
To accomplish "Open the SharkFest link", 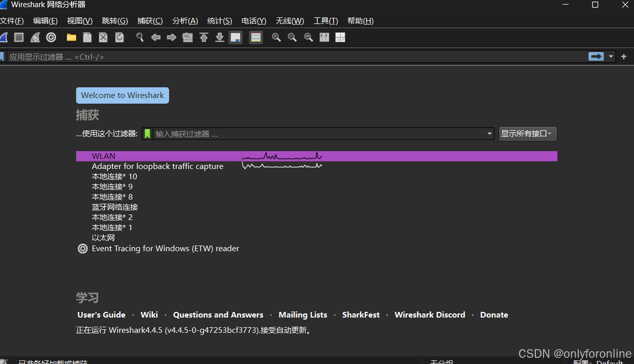I will (361, 315).
